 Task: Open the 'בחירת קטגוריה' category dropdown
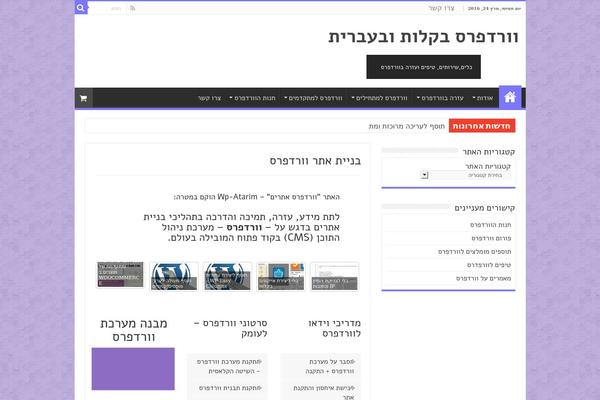[466, 175]
